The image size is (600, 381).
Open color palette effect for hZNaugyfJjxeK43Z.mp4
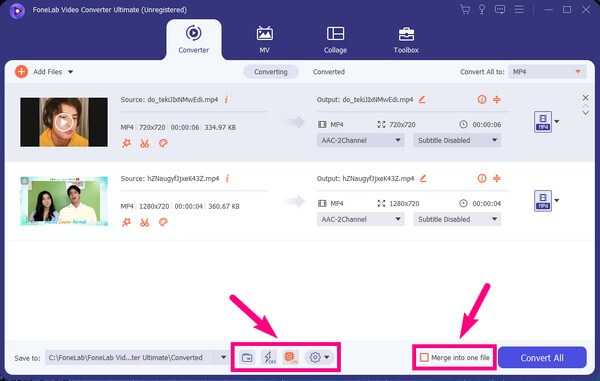click(163, 222)
